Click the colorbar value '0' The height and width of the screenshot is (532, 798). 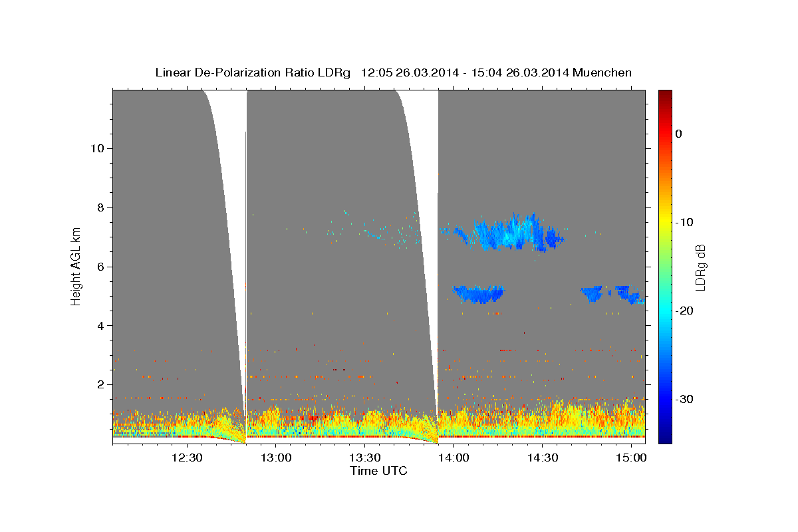click(x=679, y=134)
